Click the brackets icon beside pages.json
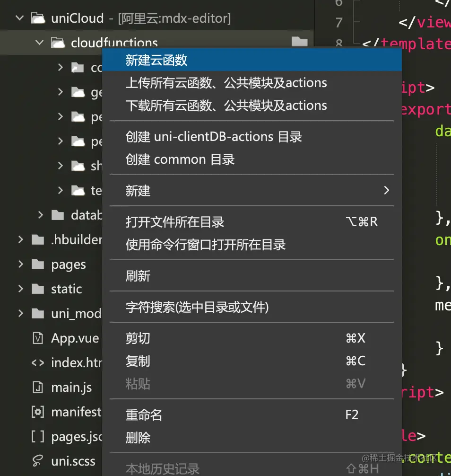 38,437
